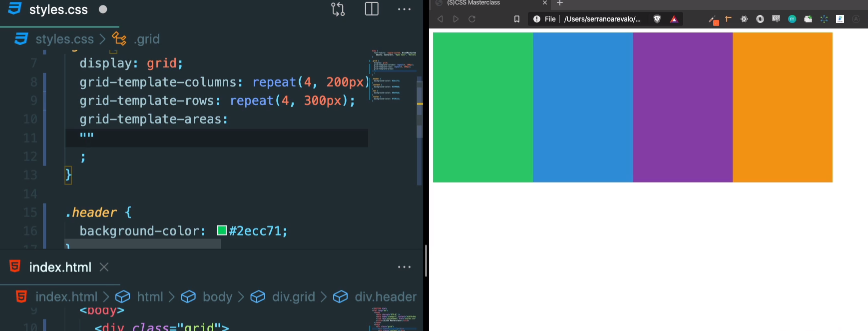
Task: Select index.html in the lower breadcrumb
Action: 66,296
